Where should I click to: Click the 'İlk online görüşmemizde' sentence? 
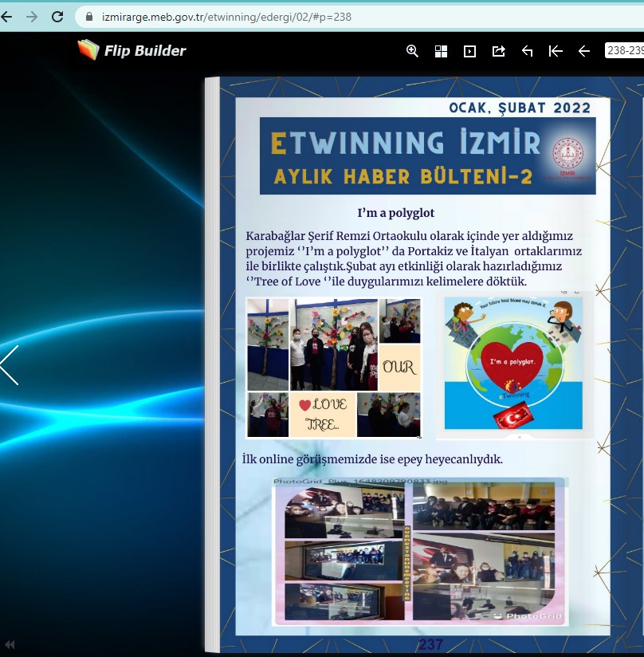pyautogui.click(x=372, y=459)
